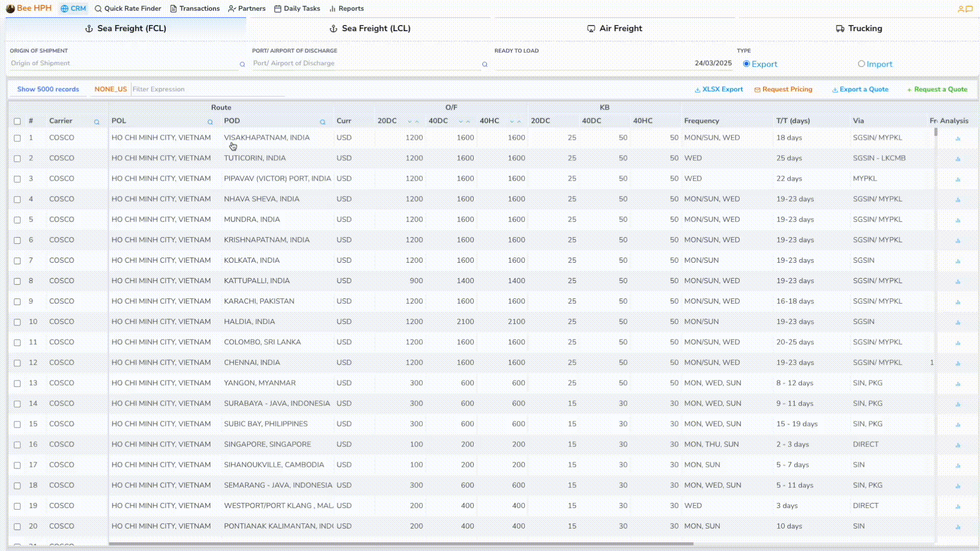This screenshot has width=980, height=551.
Task: Sort O/F 20DC column ascending arrow
Action: pyautogui.click(x=417, y=121)
